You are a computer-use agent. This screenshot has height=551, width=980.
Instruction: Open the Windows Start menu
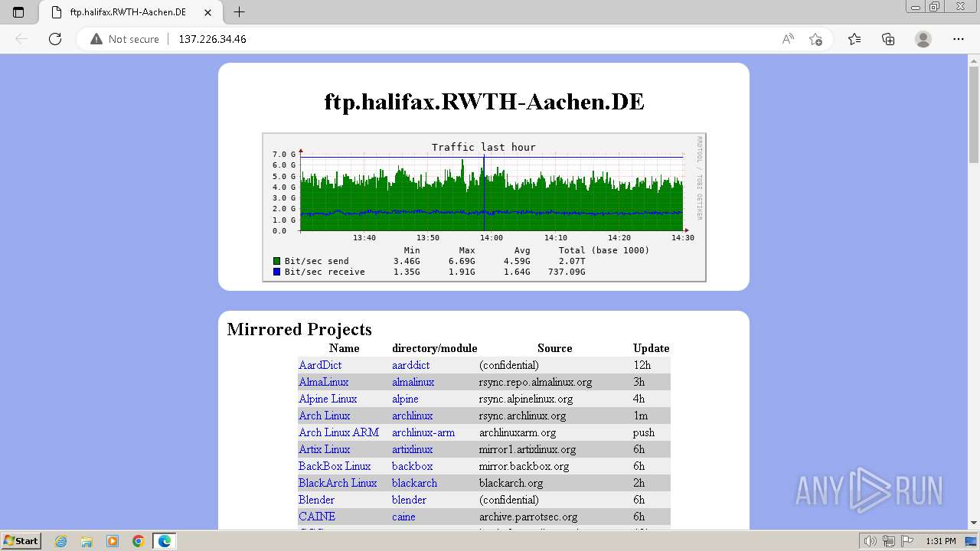(x=21, y=541)
